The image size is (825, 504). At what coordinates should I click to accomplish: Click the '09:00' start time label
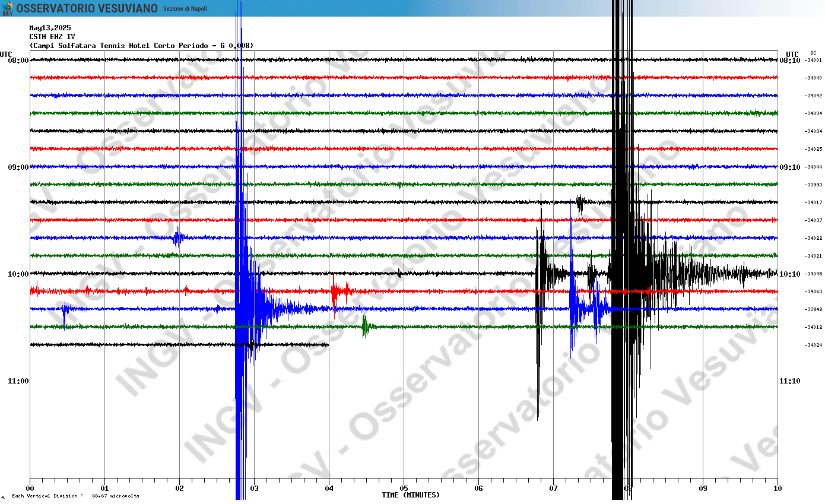[18, 167]
